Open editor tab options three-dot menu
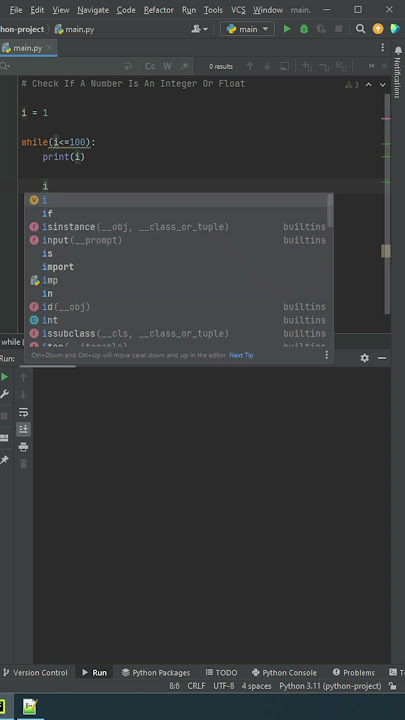The width and height of the screenshot is (405, 720). click(x=382, y=48)
